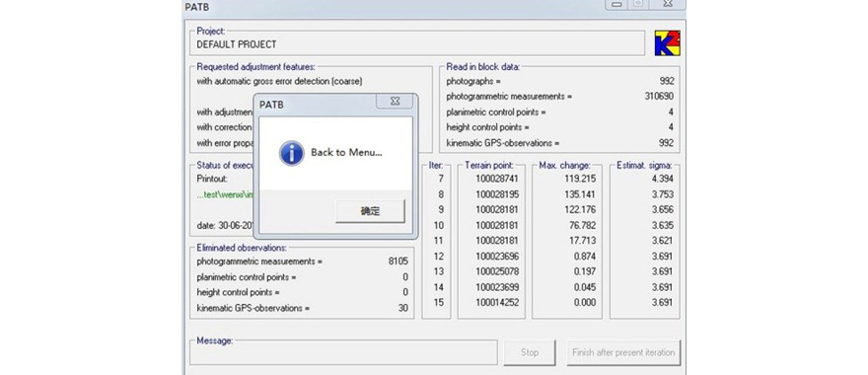This screenshot has width=868, height=375.
Task: Click the blue information icon in the dialog
Action: pos(291,153)
